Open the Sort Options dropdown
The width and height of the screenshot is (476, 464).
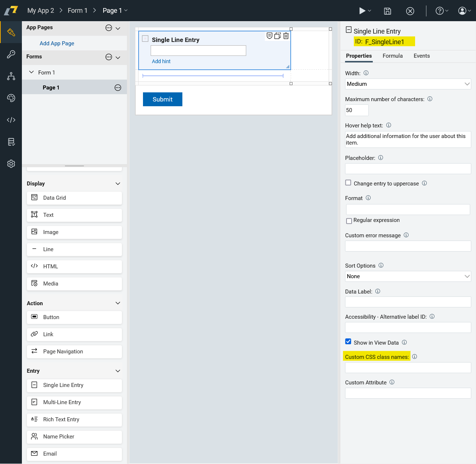tap(408, 276)
